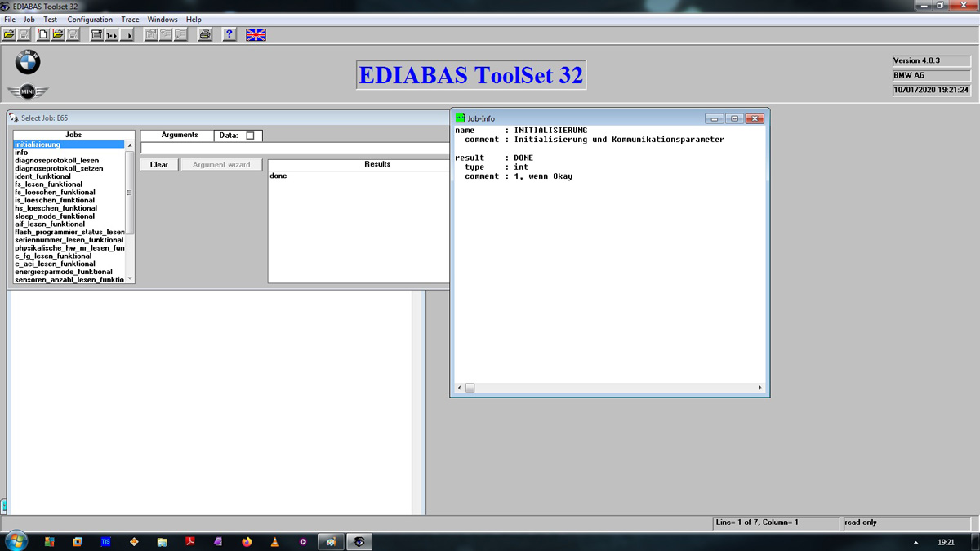
Task: Toggle the Data checkbox
Action: point(250,136)
